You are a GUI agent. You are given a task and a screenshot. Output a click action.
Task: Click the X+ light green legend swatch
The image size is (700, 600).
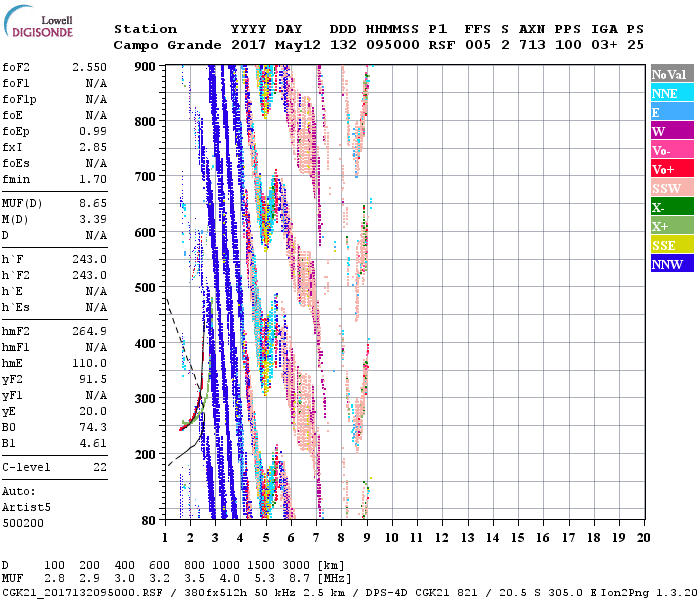(672, 225)
